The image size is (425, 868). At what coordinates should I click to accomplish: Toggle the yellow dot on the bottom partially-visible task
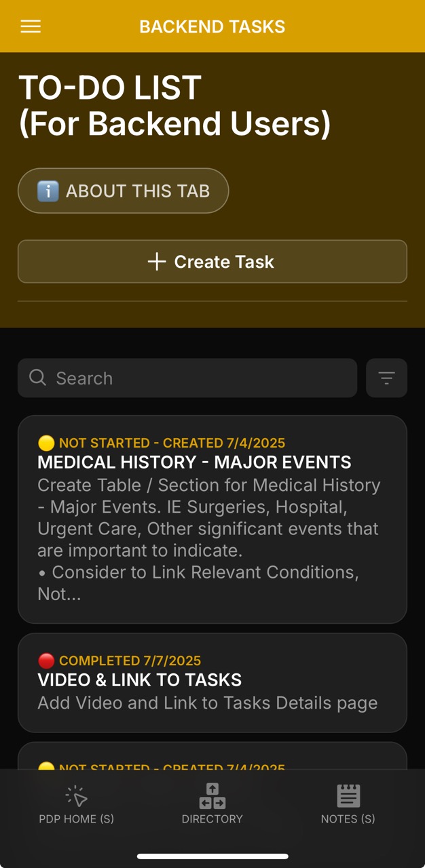click(45, 767)
